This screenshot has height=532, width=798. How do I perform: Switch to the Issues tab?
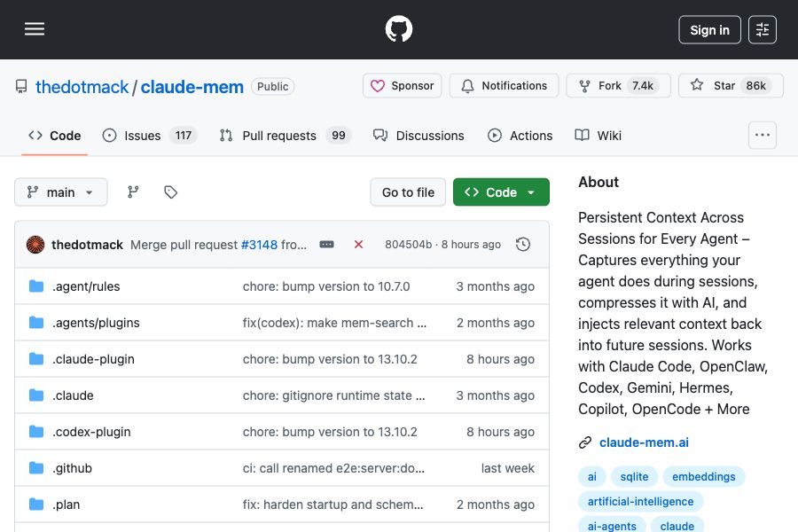click(x=149, y=136)
